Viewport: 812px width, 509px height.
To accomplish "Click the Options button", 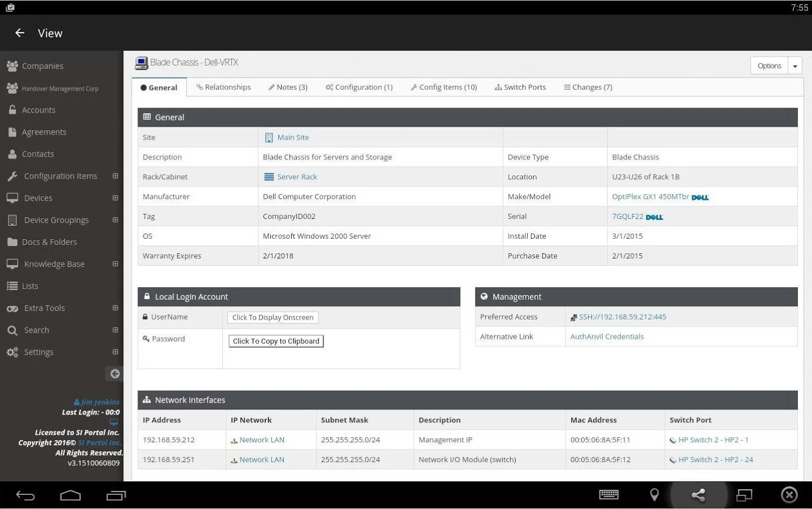I will 769,66.
